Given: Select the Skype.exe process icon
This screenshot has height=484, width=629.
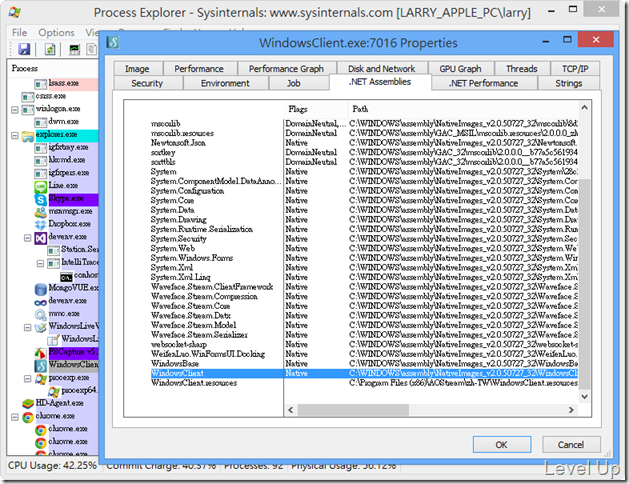Looking at the screenshot, I should (41, 199).
